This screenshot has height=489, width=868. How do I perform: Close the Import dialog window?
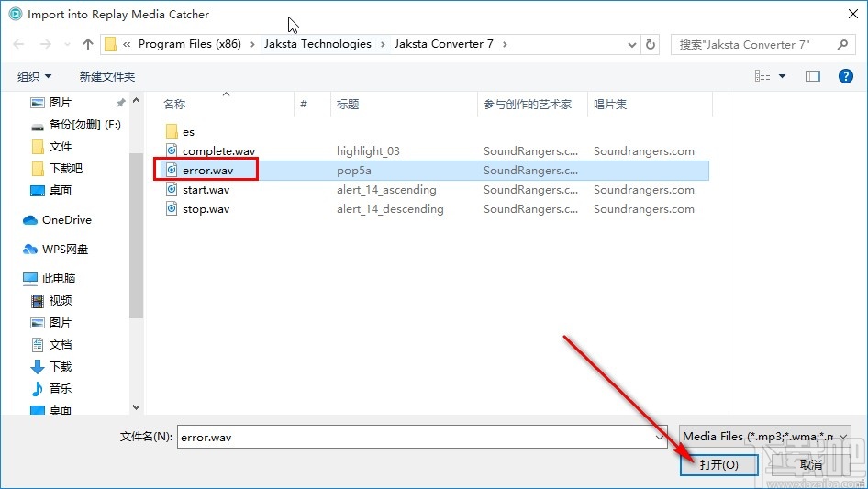[853, 14]
